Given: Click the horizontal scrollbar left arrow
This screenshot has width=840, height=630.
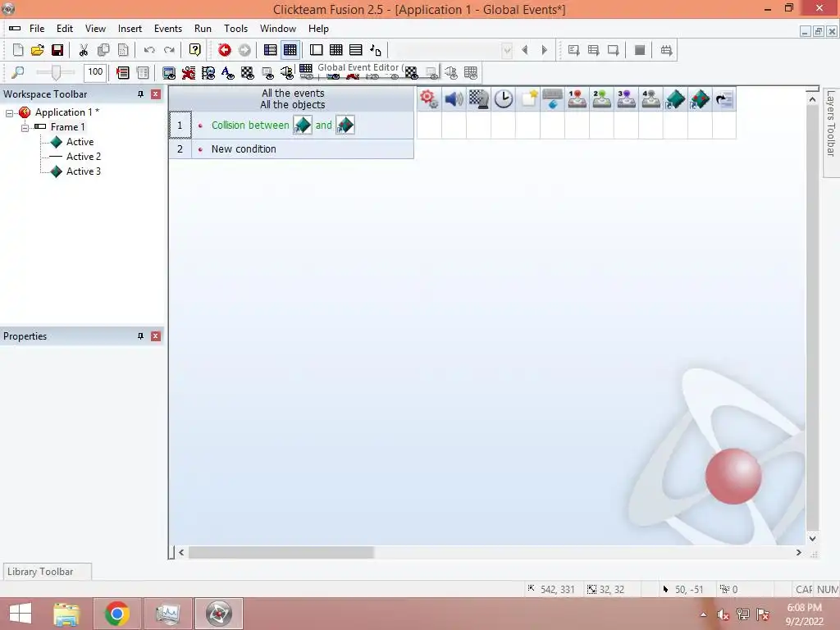Looking at the screenshot, I should pyautogui.click(x=181, y=552).
